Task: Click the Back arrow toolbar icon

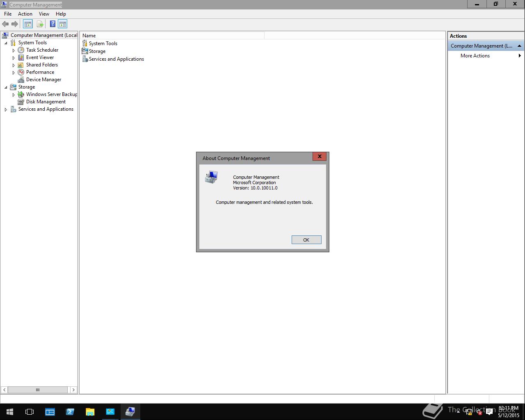Action: (5, 24)
